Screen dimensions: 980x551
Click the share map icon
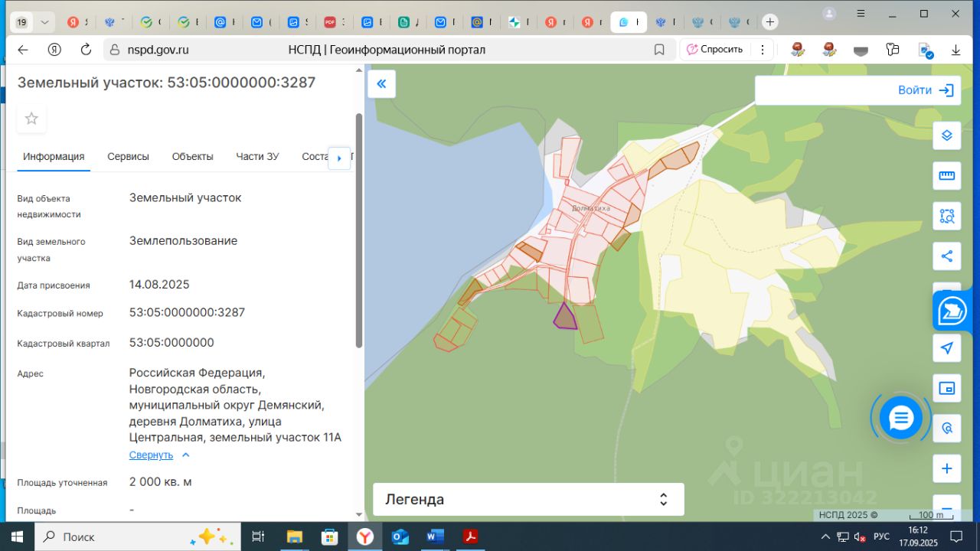coord(947,256)
